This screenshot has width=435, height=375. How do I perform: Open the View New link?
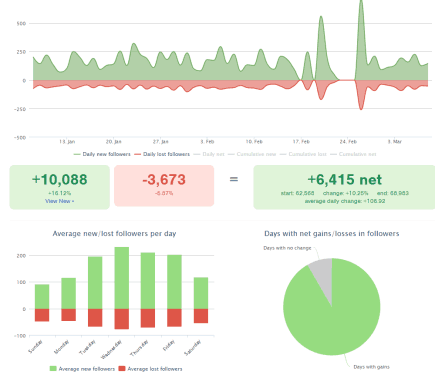(60, 201)
